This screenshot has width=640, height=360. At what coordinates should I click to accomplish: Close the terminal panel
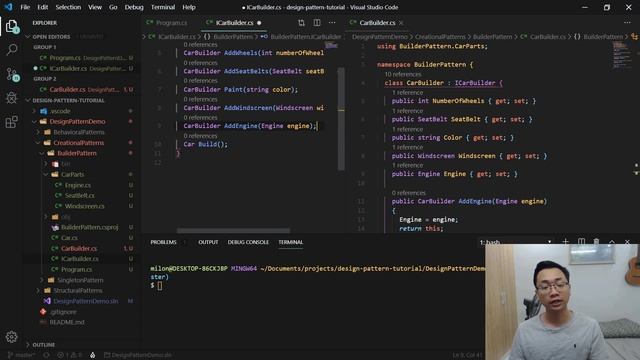(x=627, y=242)
